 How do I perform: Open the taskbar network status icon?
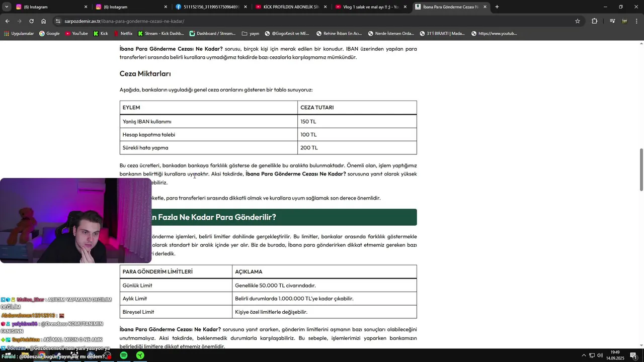point(592,355)
